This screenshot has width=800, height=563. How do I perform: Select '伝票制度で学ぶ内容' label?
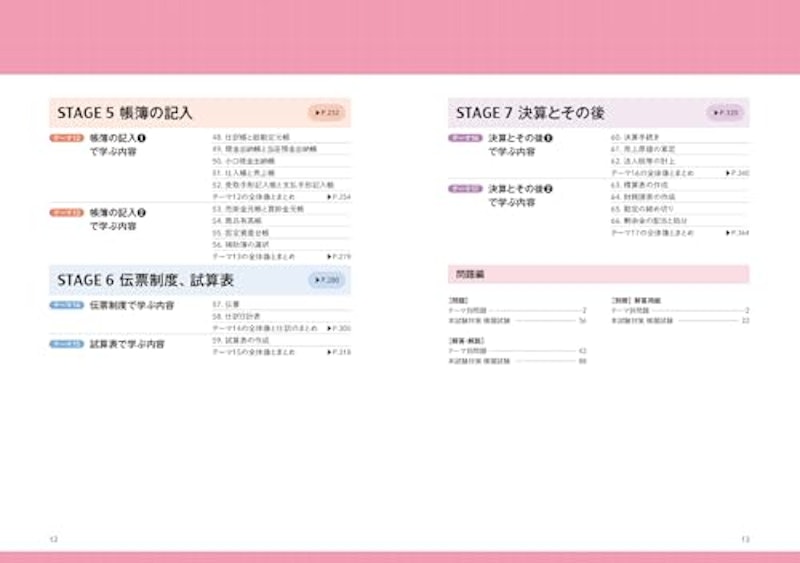pyautogui.click(x=132, y=305)
